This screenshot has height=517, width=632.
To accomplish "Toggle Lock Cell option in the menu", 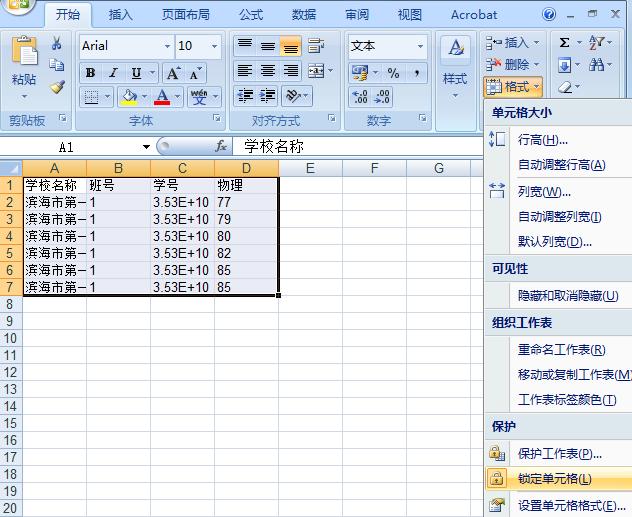I will tap(554, 479).
